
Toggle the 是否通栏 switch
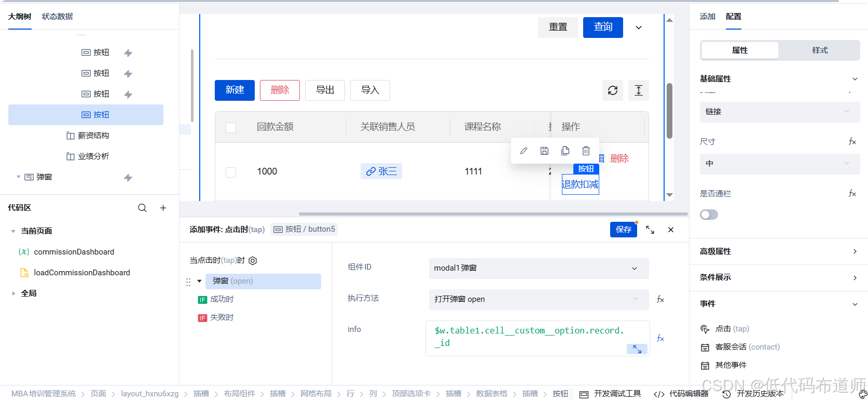(709, 215)
